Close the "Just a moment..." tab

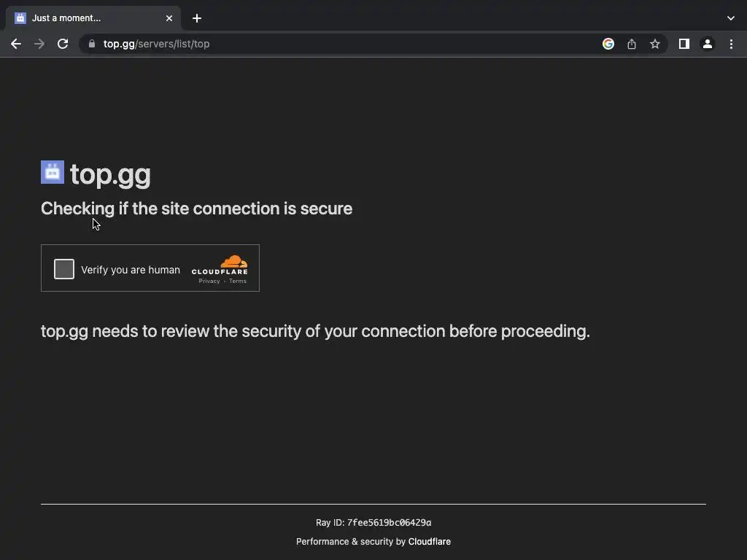pos(169,18)
